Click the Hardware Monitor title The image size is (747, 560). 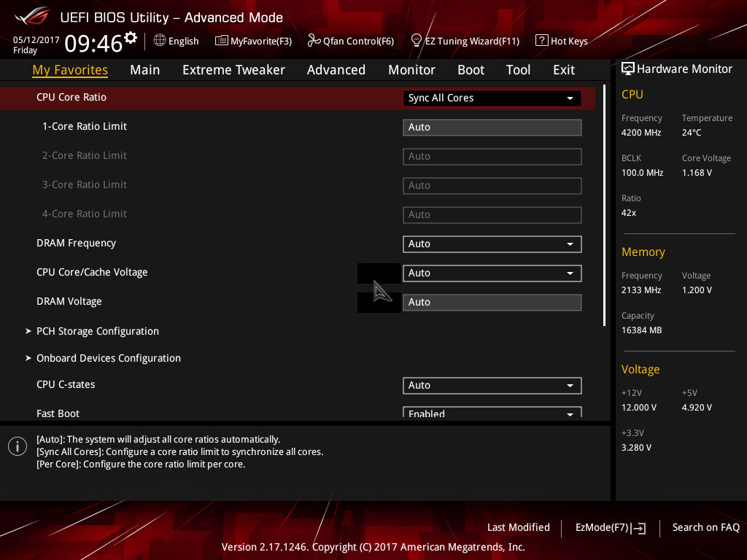point(684,69)
